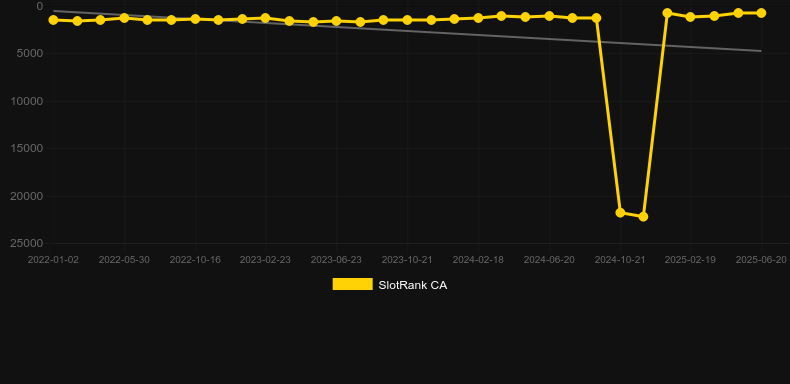The width and height of the screenshot is (790, 384).
Task: Click the lowest data point near 22000
Action: point(643,217)
